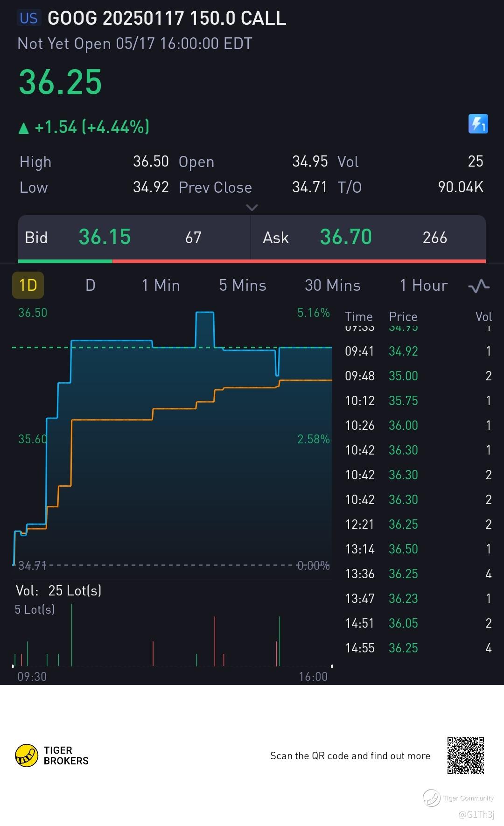504x826 pixels.
Task: Tap the Bid price 36.15
Action: click(105, 237)
